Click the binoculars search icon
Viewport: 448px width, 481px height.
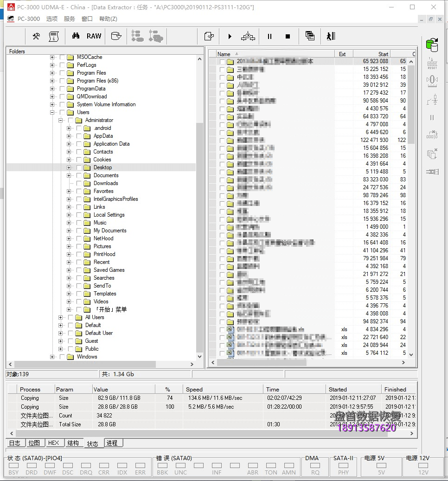76,36
